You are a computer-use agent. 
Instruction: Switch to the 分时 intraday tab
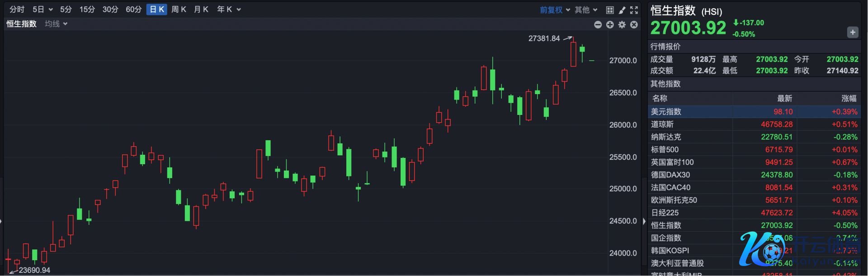click(17, 10)
